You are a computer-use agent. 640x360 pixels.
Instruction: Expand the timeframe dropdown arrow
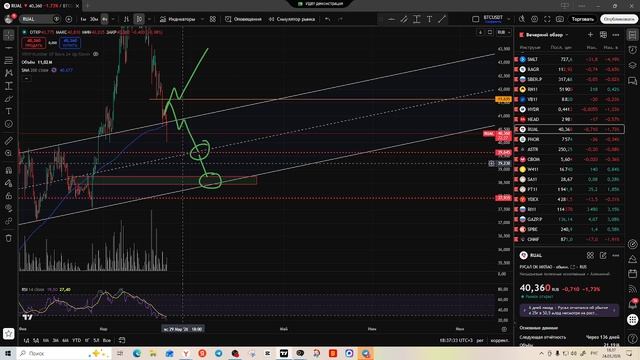tap(113, 19)
